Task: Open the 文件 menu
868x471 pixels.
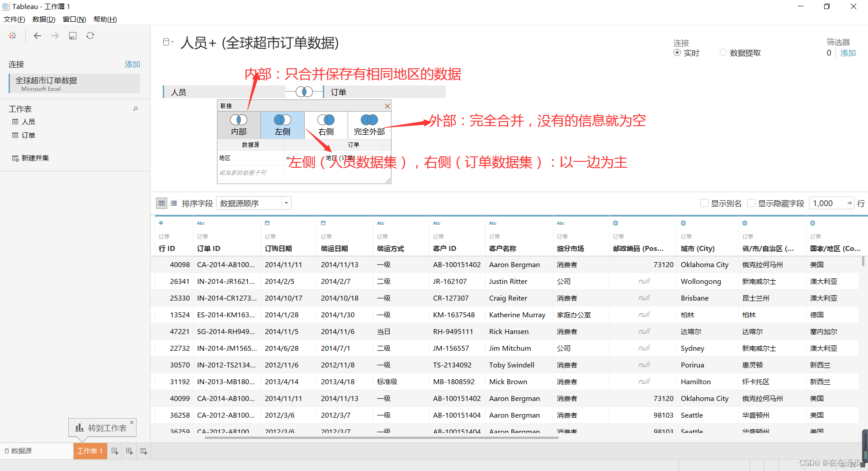Action: tap(14, 19)
